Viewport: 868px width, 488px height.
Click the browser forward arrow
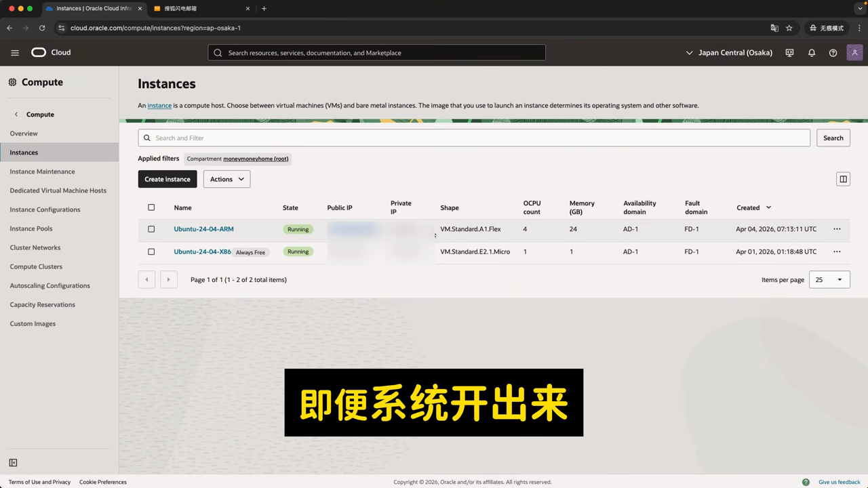[x=26, y=28]
